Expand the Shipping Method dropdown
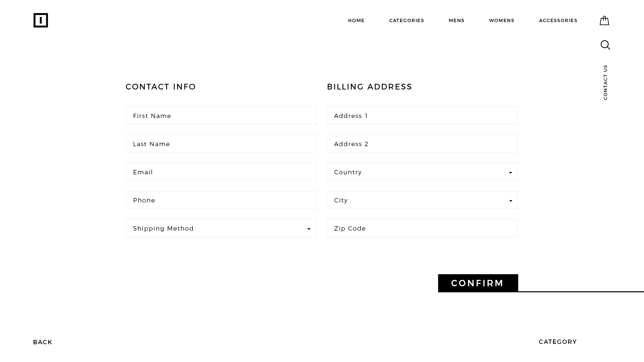The height and width of the screenshot is (362, 644). click(x=221, y=228)
